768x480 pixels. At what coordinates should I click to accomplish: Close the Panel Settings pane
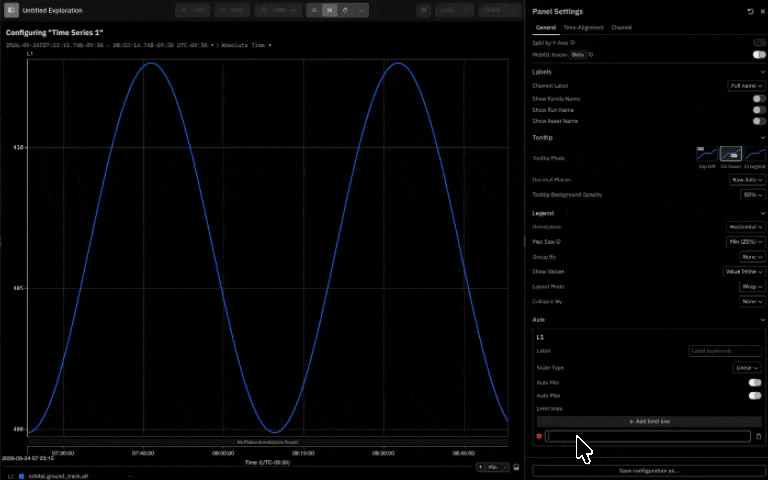(763, 11)
